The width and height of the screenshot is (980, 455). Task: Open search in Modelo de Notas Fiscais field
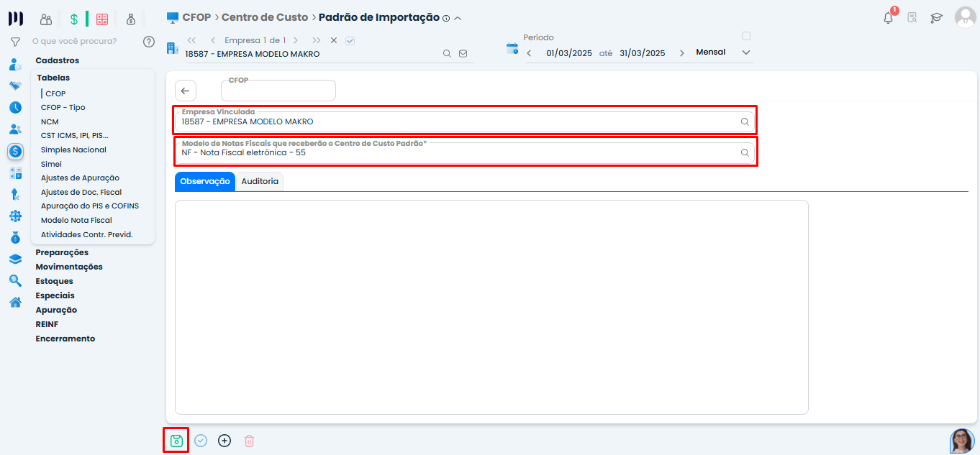pyautogui.click(x=745, y=153)
